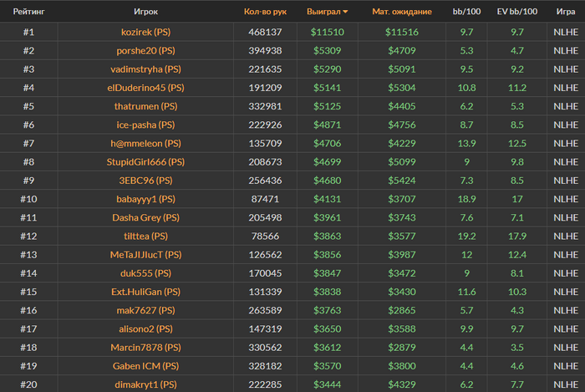Viewport: 585px width, 392px height.
Task: Open tilttea (PS) player page
Action: coord(146,237)
